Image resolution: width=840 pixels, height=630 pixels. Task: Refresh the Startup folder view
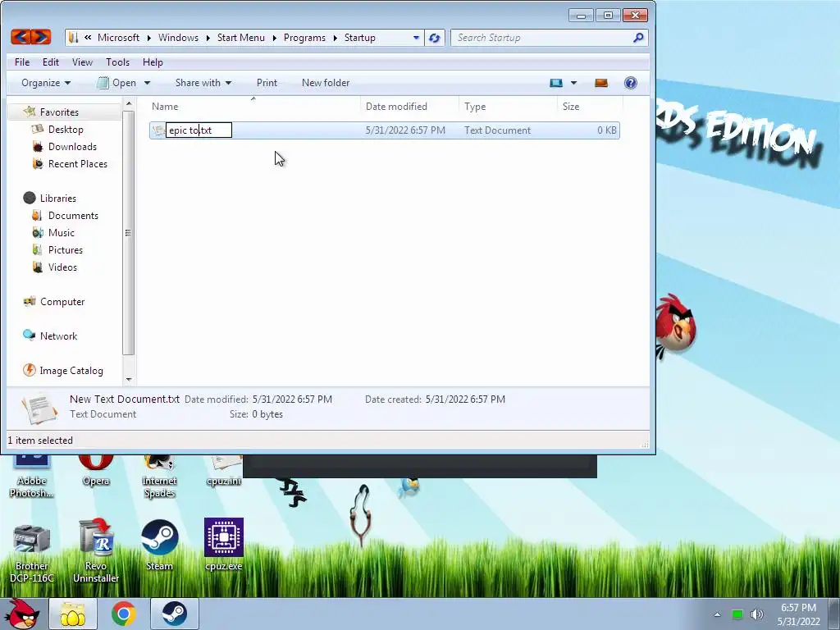pyautogui.click(x=435, y=38)
